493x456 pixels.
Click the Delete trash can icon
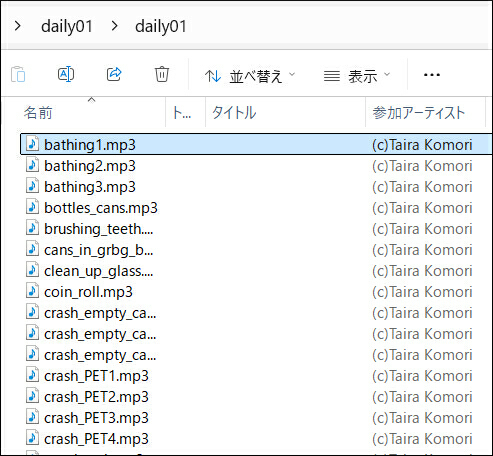(162, 74)
